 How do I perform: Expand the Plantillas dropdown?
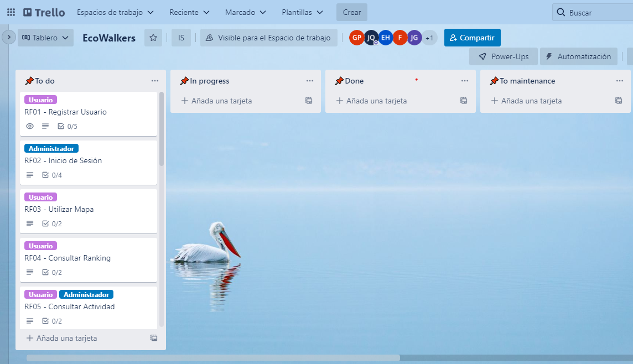pos(302,13)
